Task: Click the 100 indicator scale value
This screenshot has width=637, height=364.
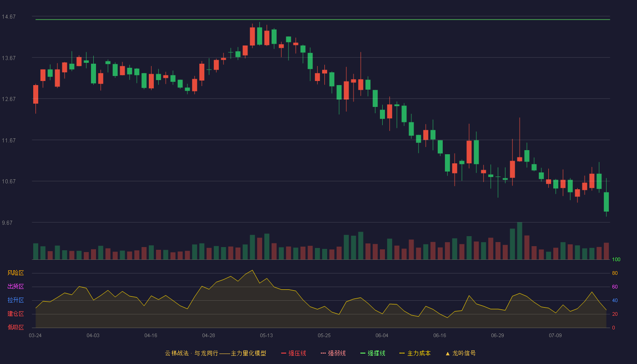Action: pyautogui.click(x=616, y=260)
